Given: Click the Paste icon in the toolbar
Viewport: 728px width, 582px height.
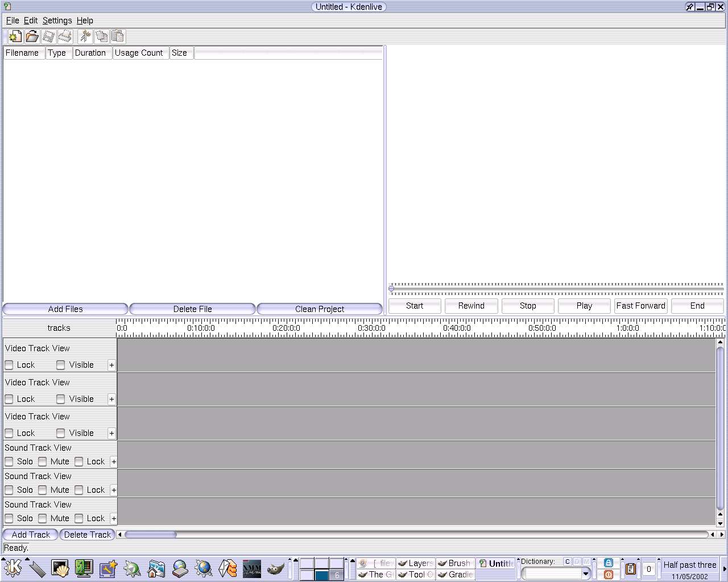Looking at the screenshot, I should [x=118, y=36].
